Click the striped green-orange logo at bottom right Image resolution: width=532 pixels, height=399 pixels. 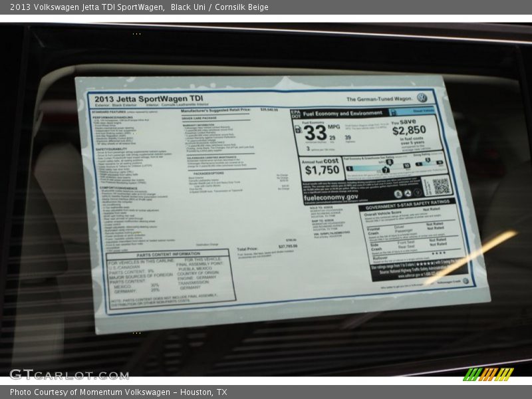pos(488,374)
